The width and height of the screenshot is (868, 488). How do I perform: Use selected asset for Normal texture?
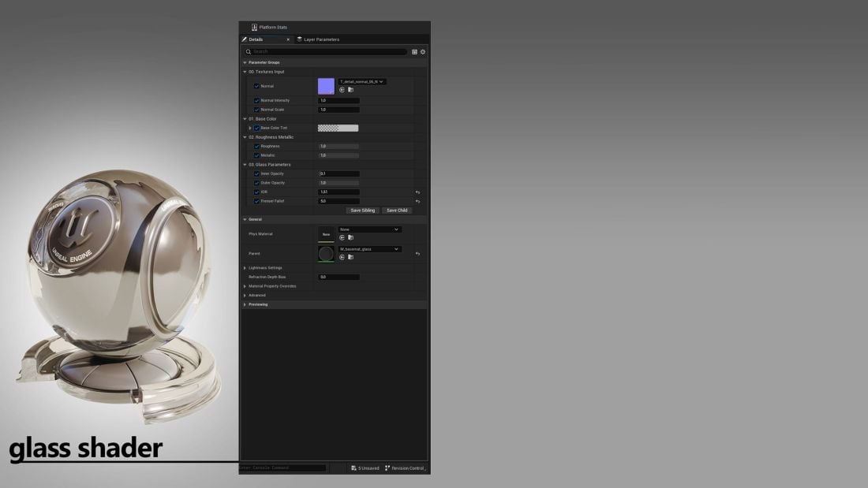(342, 90)
